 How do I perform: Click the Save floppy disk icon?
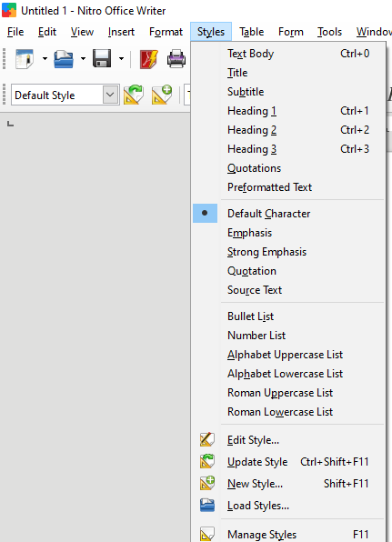coord(102,59)
